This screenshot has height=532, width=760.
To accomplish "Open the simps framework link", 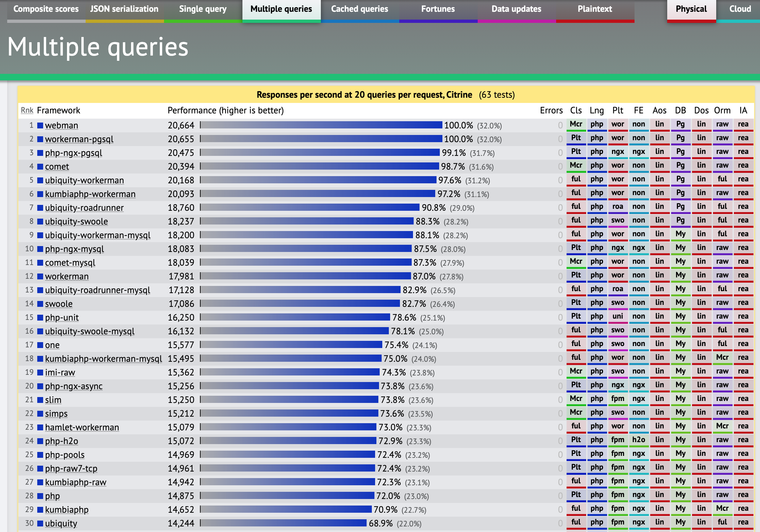I will 56,414.
